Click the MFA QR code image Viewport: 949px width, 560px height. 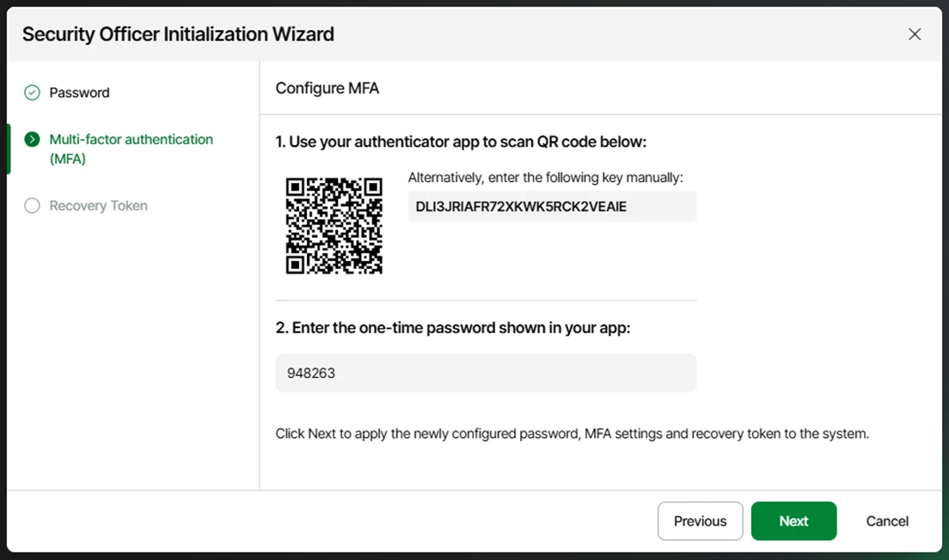click(334, 226)
